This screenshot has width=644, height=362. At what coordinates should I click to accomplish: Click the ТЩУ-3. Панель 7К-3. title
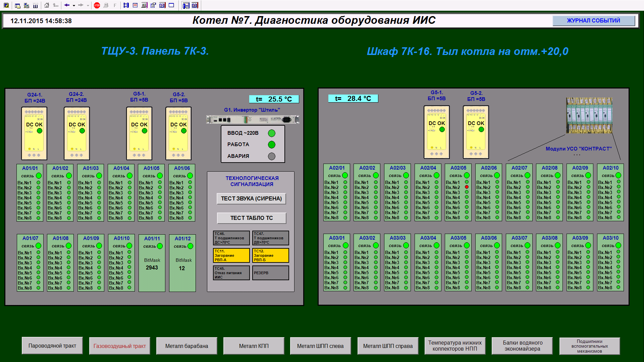(x=155, y=51)
